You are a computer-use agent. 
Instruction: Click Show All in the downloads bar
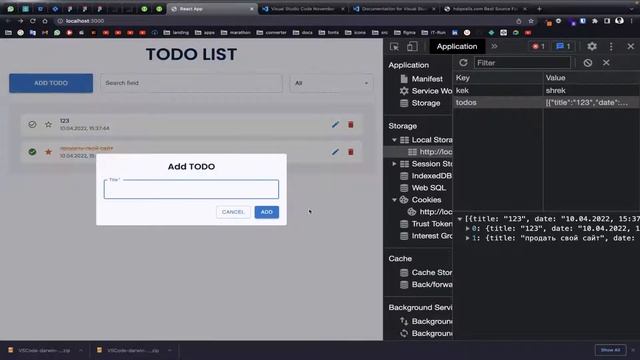coord(610,350)
